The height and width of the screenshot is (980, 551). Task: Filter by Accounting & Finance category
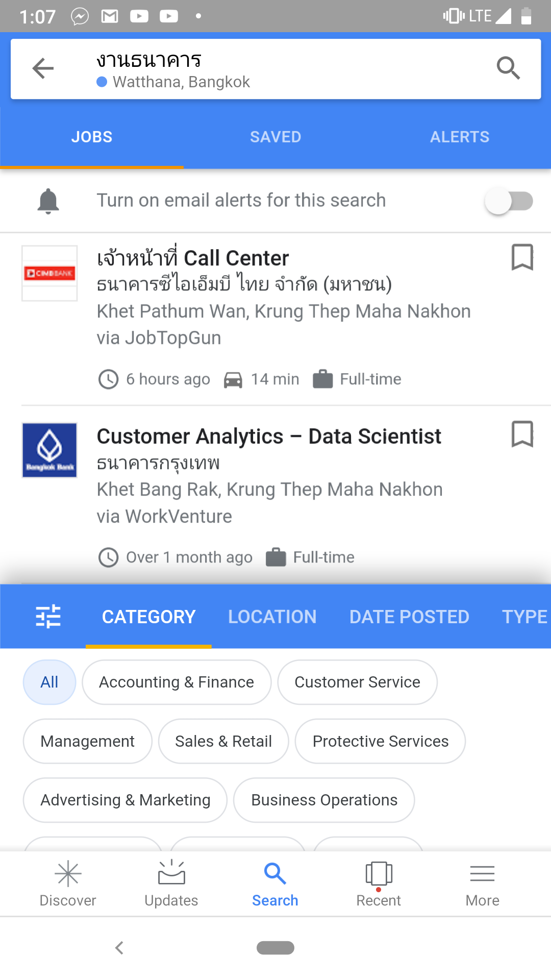(177, 682)
